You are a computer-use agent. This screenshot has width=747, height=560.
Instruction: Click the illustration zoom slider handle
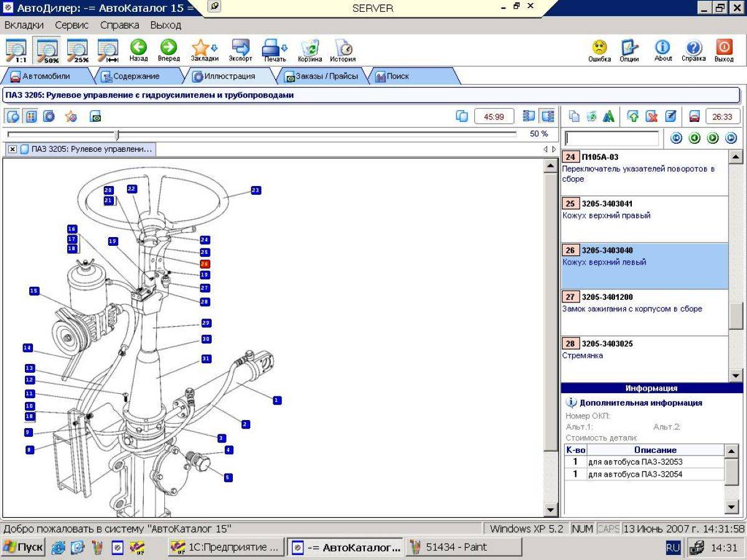click(x=117, y=134)
